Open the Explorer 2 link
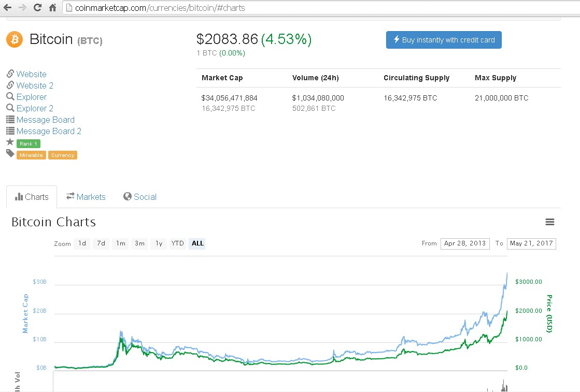 [x=35, y=108]
